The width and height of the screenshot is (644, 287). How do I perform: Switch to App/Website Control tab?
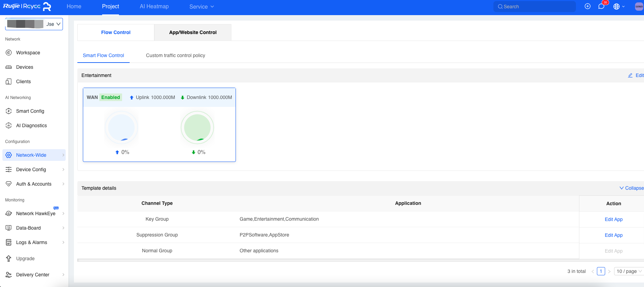pos(193,32)
